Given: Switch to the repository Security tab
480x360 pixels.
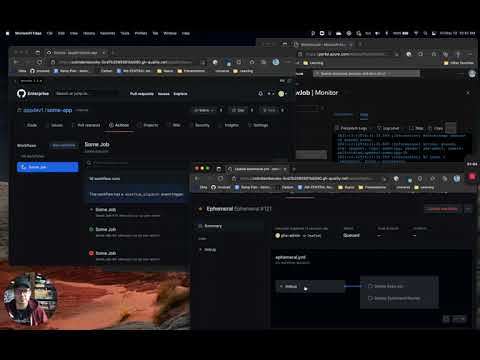Looking at the screenshot, I should pyautogui.click(x=200, y=125).
